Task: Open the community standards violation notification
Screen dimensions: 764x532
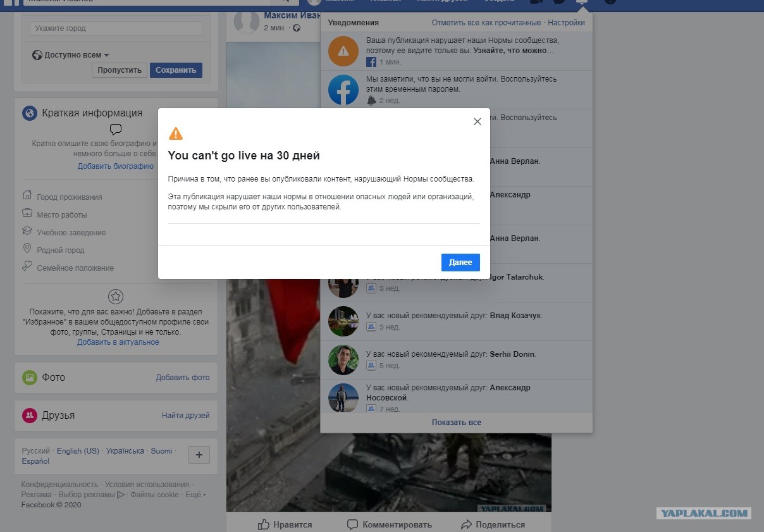Action: pos(457,51)
